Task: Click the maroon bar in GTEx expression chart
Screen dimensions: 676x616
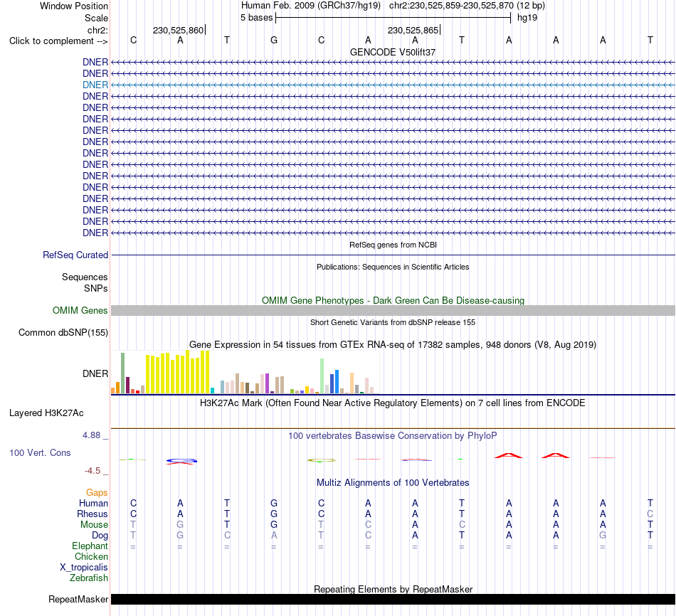Action: [127, 386]
